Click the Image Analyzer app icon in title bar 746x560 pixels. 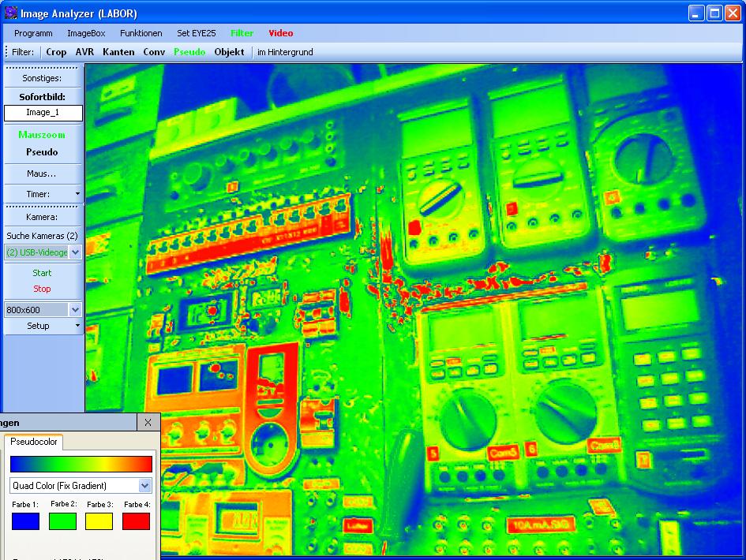10,13
